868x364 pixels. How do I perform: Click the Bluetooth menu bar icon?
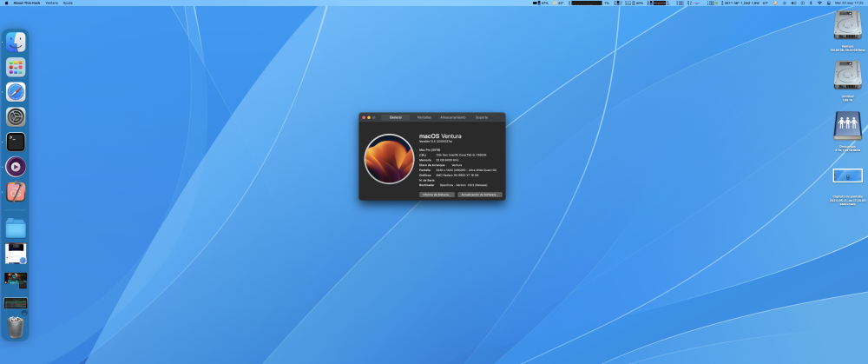click(811, 3)
